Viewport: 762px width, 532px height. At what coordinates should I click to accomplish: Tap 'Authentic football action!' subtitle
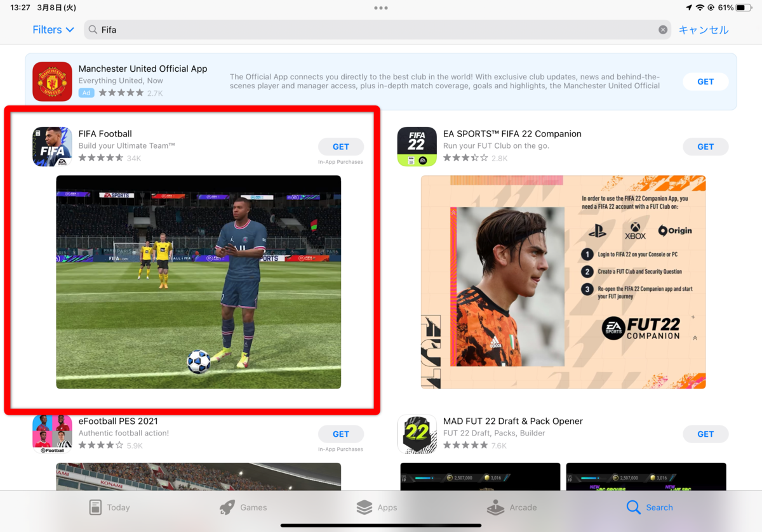tap(124, 433)
